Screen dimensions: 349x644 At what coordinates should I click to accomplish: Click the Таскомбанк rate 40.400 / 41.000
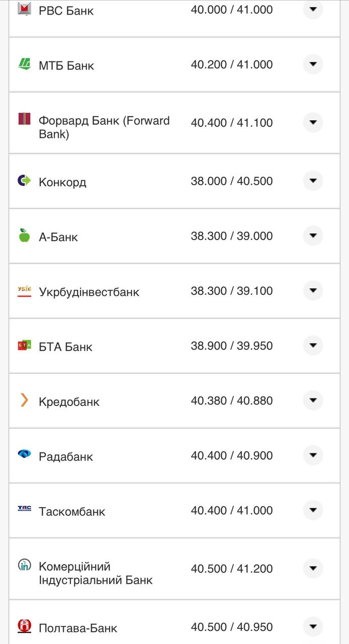tap(231, 511)
